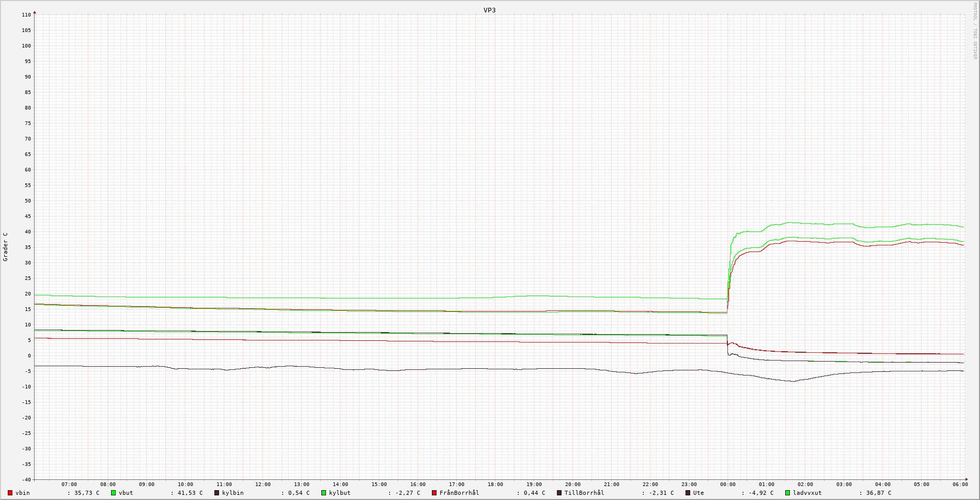Click the Ute legend color swatch

click(x=688, y=493)
